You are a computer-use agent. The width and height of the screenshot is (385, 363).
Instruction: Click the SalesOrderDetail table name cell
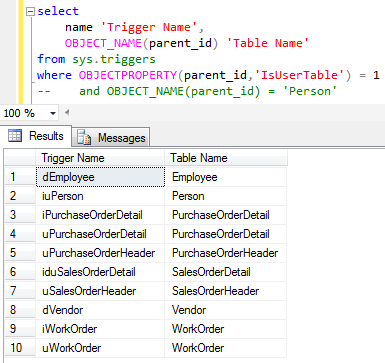point(226,272)
